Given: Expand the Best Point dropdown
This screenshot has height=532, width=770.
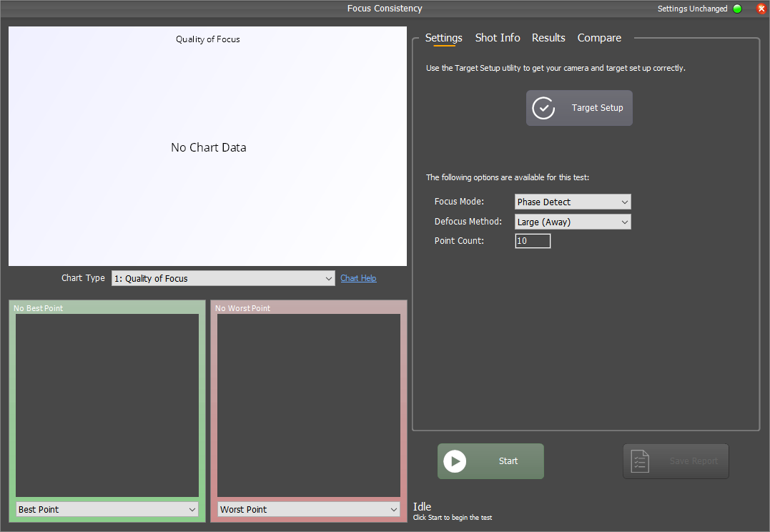Looking at the screenshot, I should tap(107, 509).
